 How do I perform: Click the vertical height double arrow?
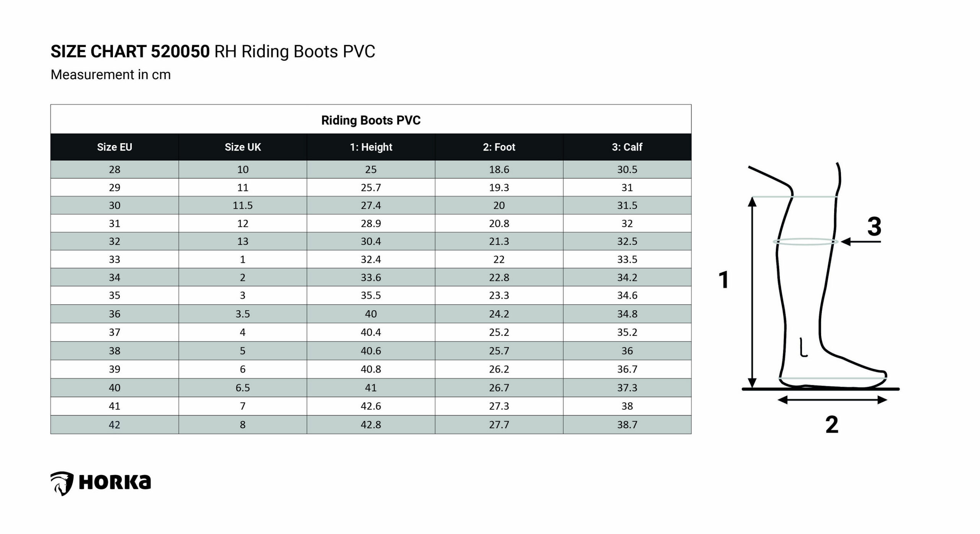click(752, 293)
